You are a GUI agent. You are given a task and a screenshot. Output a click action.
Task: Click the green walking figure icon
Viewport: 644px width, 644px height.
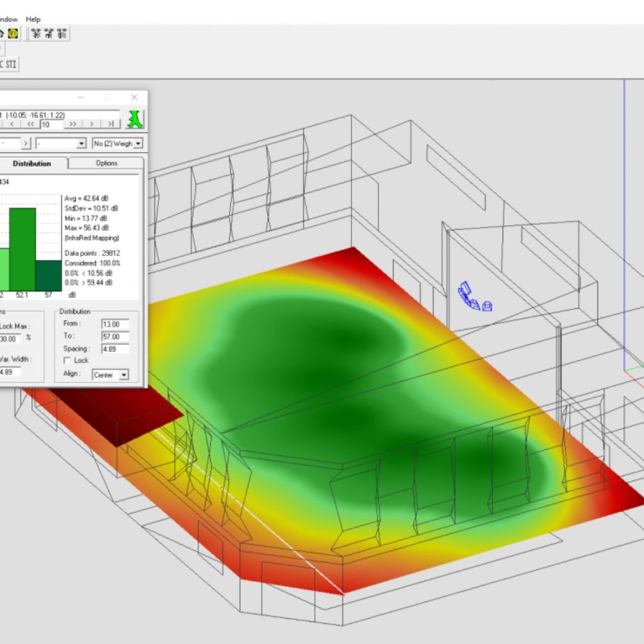click(x=134, y=119)
